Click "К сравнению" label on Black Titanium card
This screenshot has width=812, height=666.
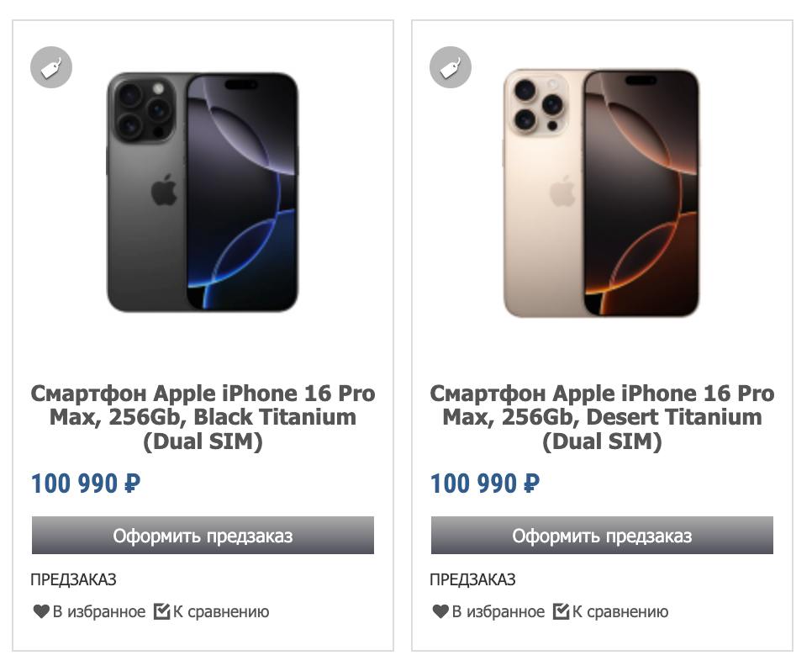pos(221,612)
